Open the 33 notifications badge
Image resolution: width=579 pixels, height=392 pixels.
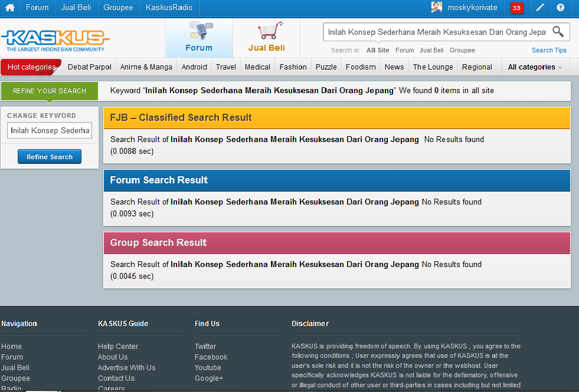coord(516,8)
